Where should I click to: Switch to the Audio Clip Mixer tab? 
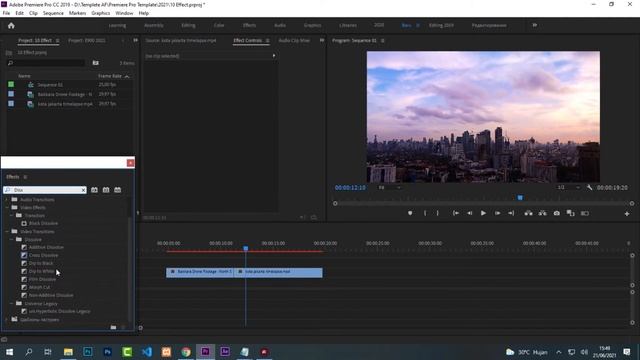[x=294, y=40]
